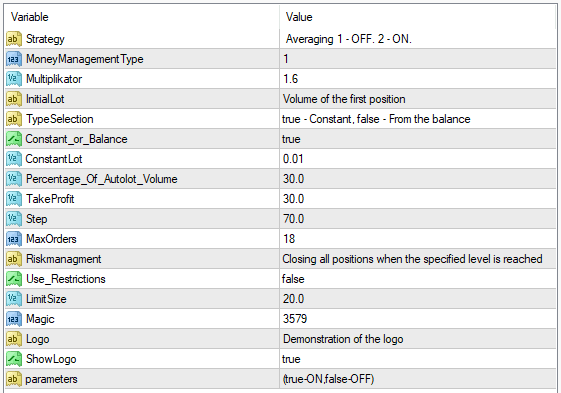Viewport: 561px width, 393px height.
Task: Click the integer icon beside MoneyManagementType
Action: (x=14, y=59)
